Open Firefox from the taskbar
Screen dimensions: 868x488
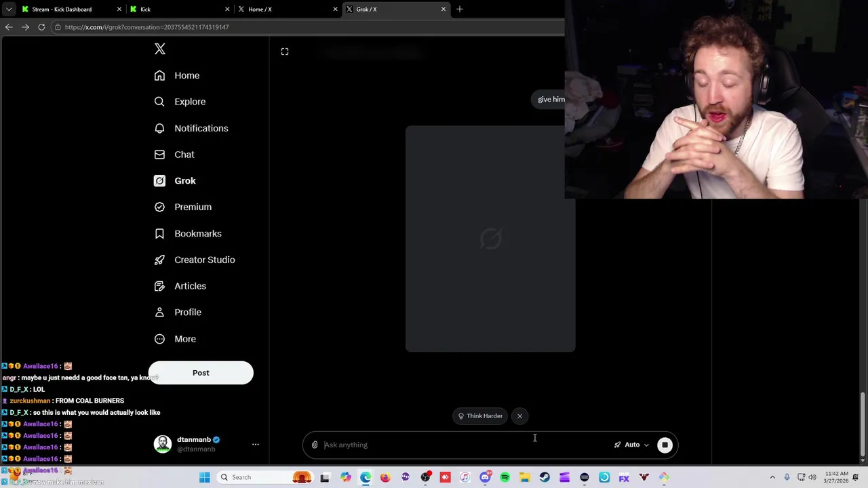pyautogui.click(x=385, y=477)
